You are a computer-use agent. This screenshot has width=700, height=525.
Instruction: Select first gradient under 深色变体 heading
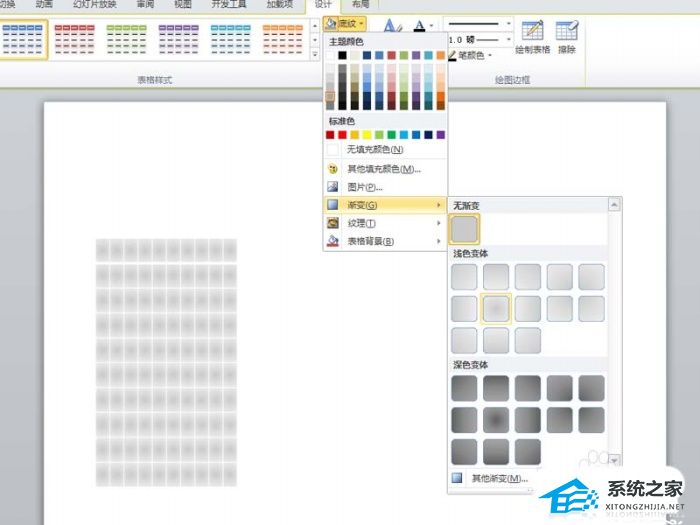tap(464, 388)
